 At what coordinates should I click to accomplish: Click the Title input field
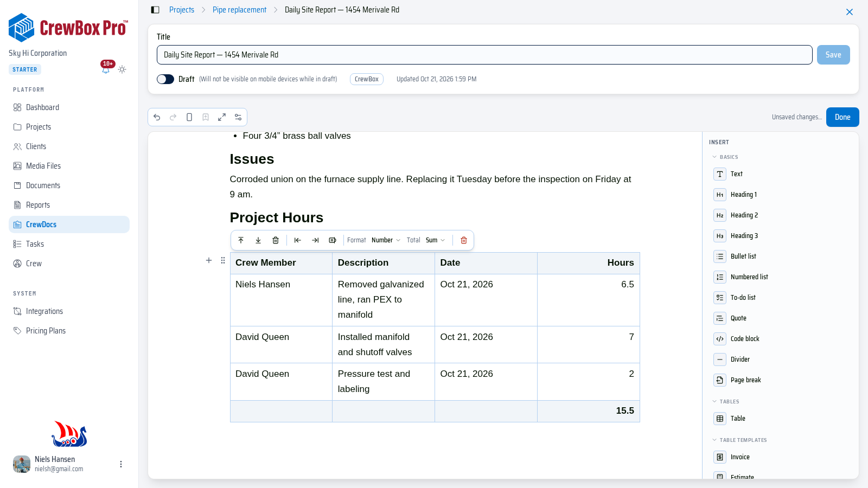click(x=484, y=55)
